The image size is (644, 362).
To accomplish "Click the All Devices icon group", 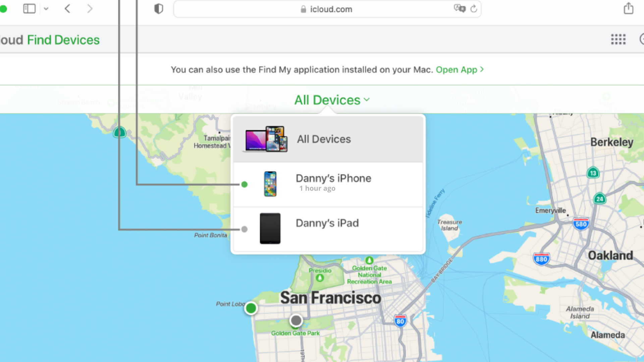I will click(x=265, y=139).
